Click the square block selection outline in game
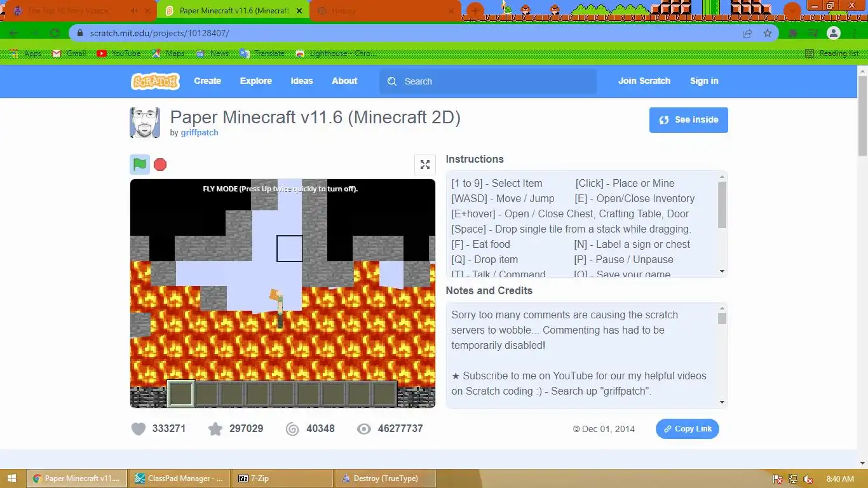This screenshot has height=488, width=868. (290, 248)
